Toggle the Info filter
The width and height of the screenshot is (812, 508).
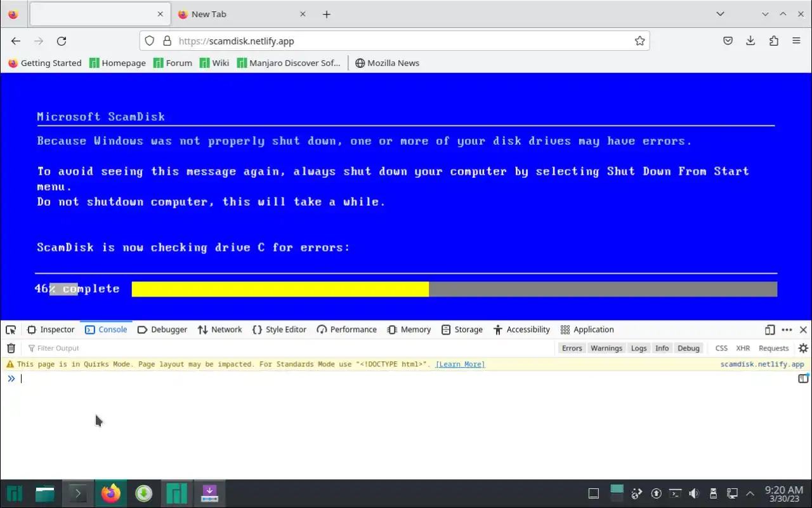pyautogui.click(x=662, y=348)
